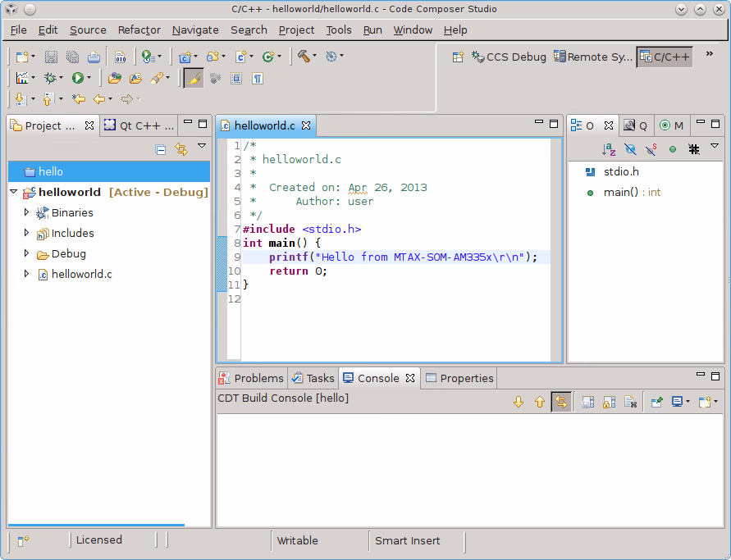Open the Tasks tab
The width and height of the screenshot is (731, 560).
[313, 378]
